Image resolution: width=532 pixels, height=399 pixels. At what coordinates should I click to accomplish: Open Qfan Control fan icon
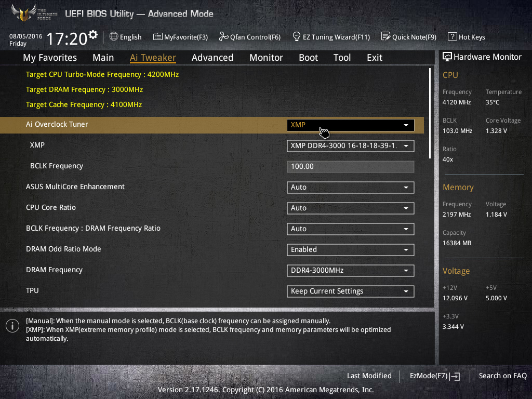(223, 37)
